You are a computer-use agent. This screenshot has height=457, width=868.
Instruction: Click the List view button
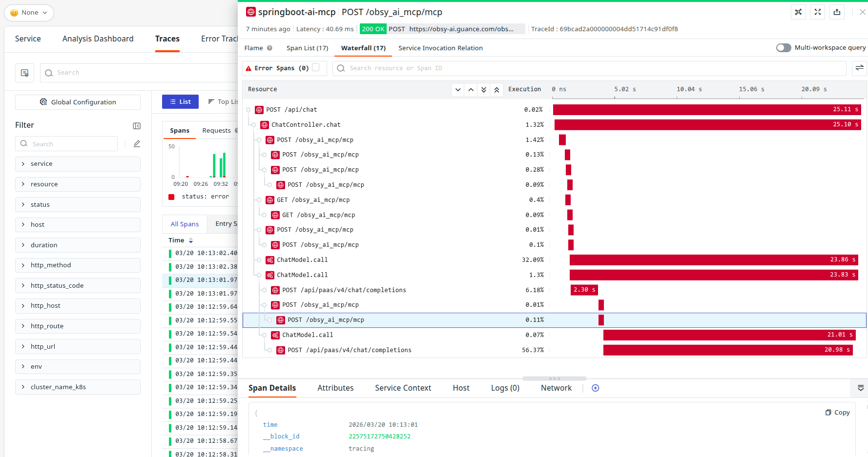180,101
